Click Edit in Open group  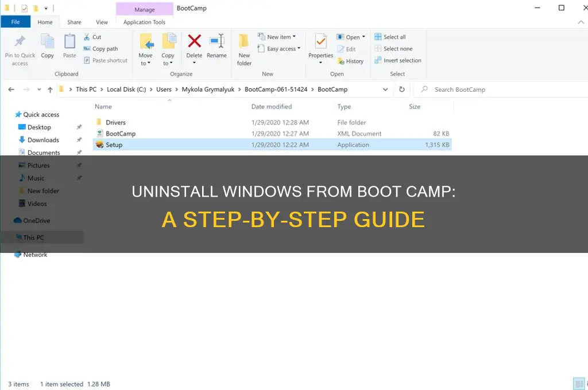point(346,49)
